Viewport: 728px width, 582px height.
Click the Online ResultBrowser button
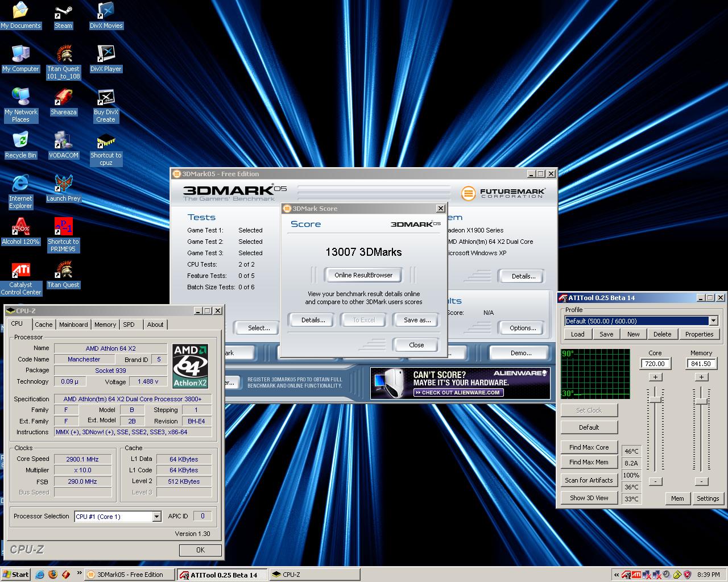(x=363, y=275)
